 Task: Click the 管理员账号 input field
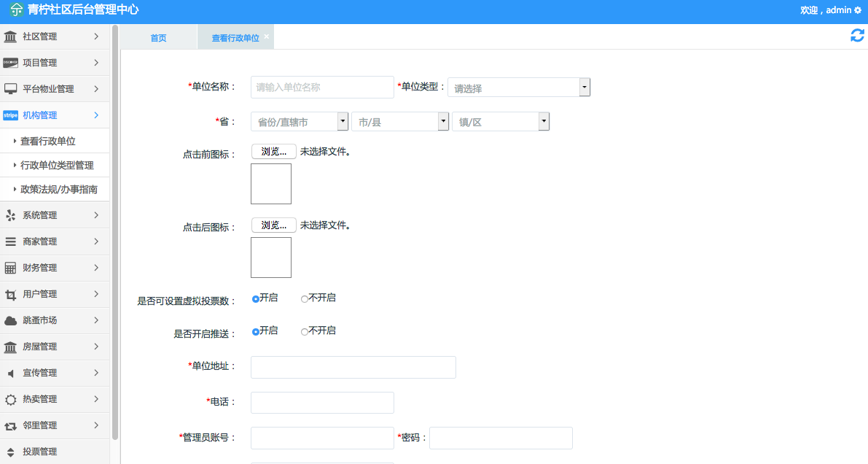click(x=322, y=438)
